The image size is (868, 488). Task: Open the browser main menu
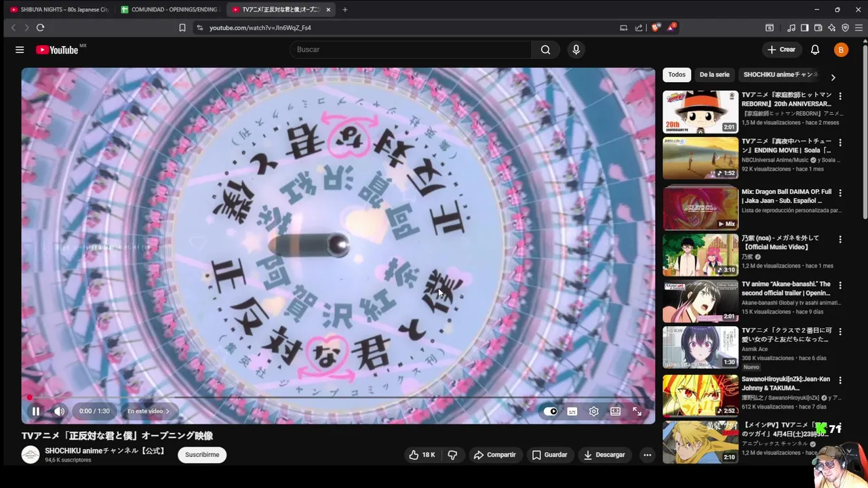click(x=859, y=28)
